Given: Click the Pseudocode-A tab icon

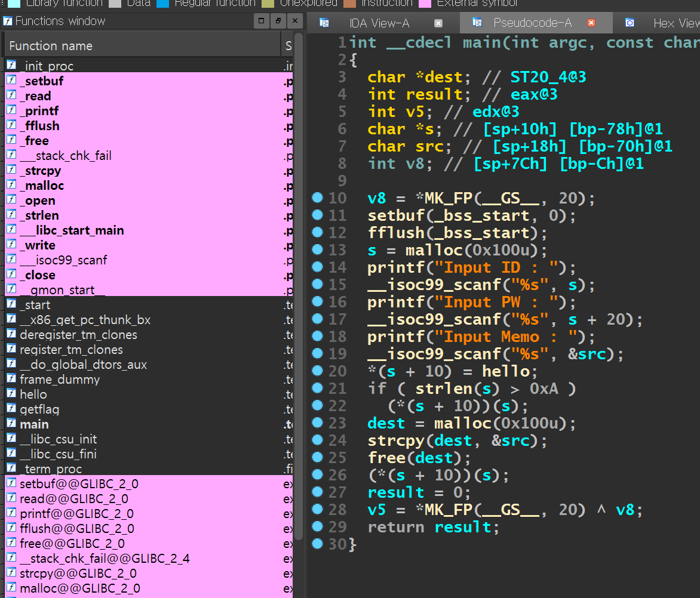Looking at the screenshot, I should (477, 23).
